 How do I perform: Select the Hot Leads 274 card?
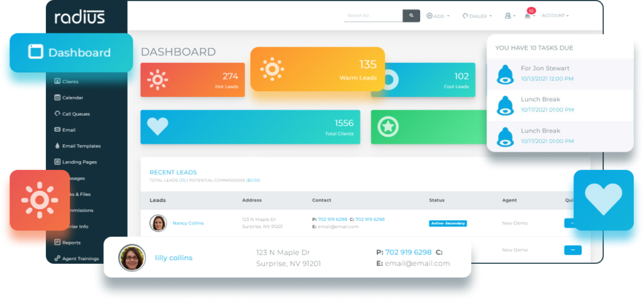pos(192,80)
